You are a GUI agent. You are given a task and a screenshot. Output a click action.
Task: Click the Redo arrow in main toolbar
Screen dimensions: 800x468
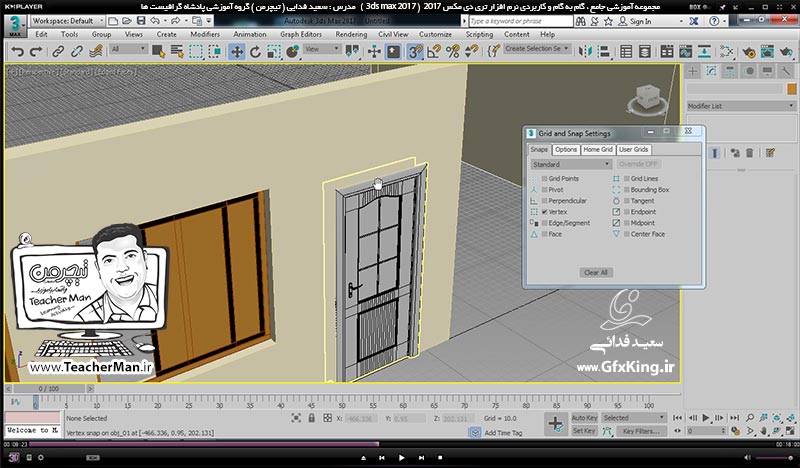(36, 52)
